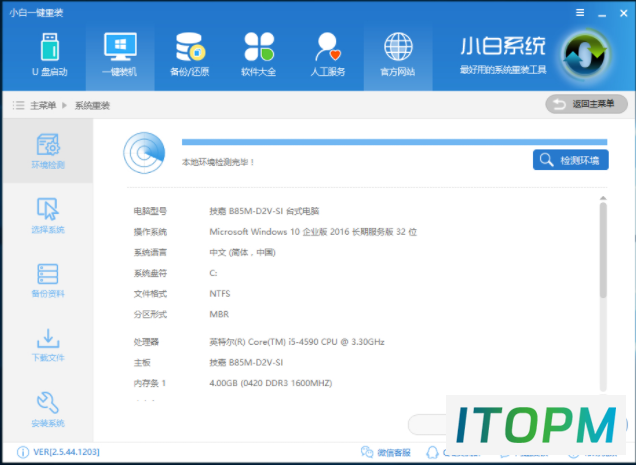Viewport: 636px width, 465px height.
Task: Select 下载文件 step in sidebar
Action: click(48, 344)
